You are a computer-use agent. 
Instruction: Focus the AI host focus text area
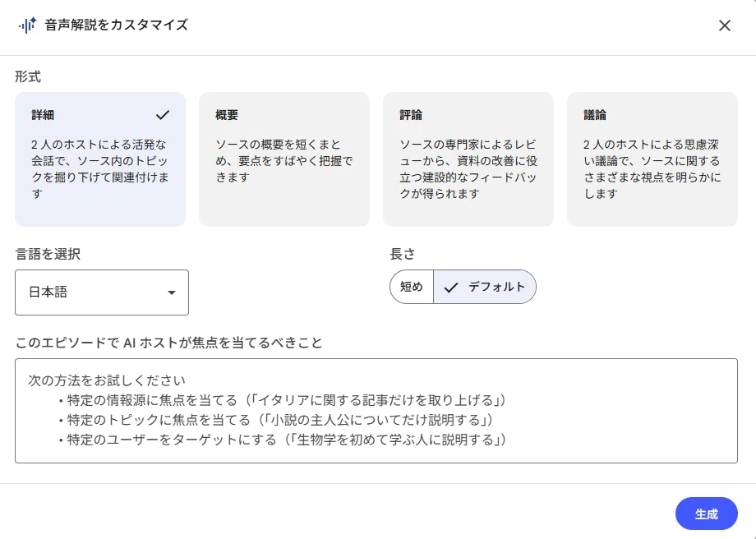(x=376, y=411)
